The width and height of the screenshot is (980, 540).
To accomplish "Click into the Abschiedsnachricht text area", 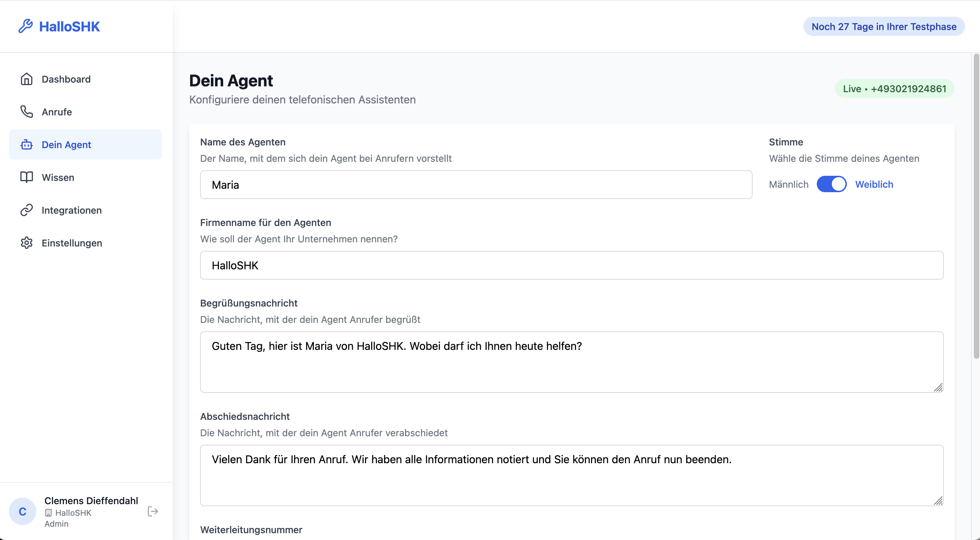I will [x=571, y=475].
